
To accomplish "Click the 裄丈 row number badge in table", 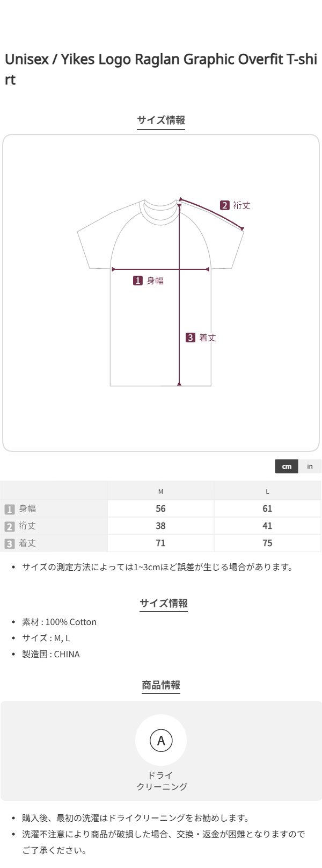I will [x=10, y=526].
